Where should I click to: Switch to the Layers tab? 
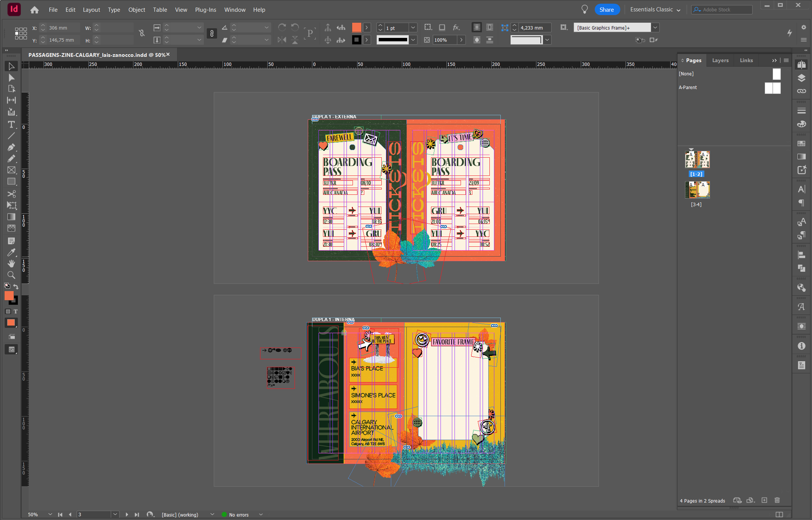pyautogui.click(x=720, y=60)
